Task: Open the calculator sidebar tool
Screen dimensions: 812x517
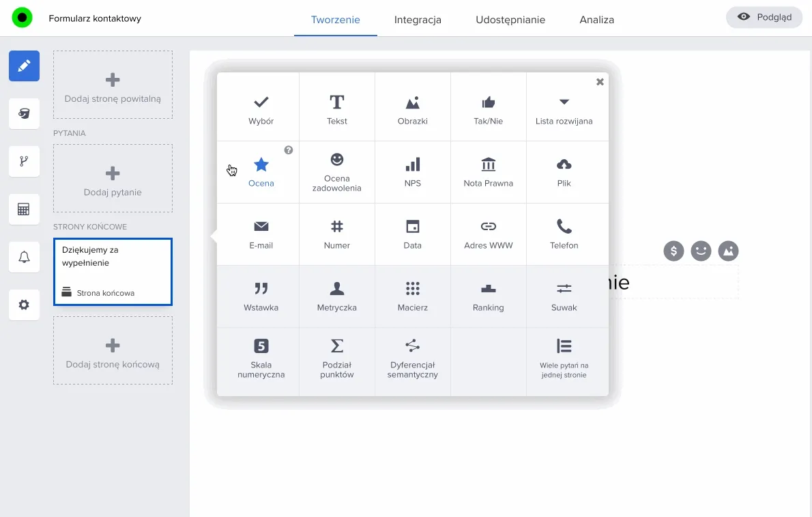Action: pos(24,209)
